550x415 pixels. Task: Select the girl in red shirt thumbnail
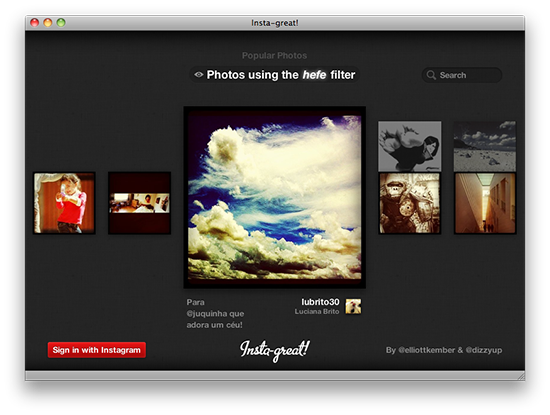tap(64, 203)
